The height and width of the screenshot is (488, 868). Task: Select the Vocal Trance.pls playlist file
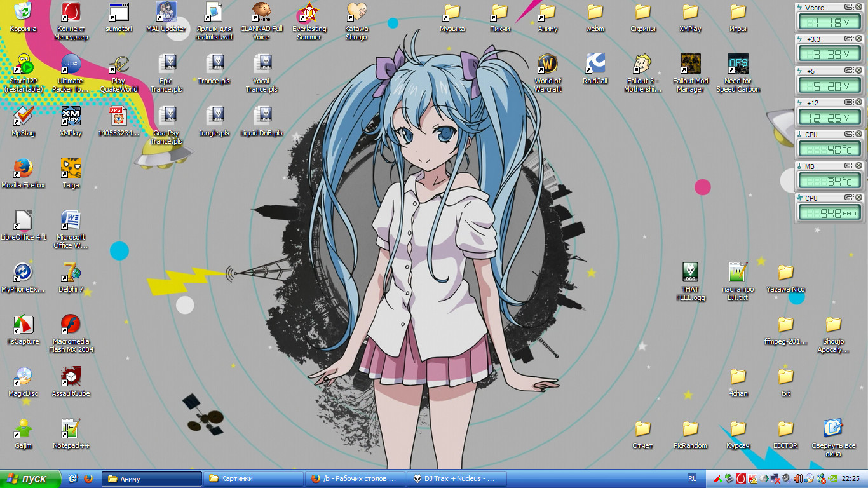point(261,73)
